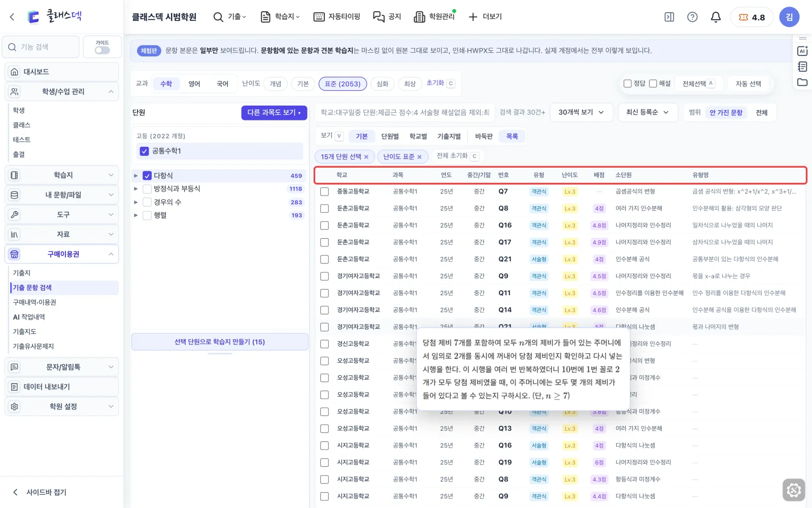This screenshot has height=508, width=812.
Task: Click 선택 단원으로 학습지 만들기 (15)
Action: [x=220, y=342]
